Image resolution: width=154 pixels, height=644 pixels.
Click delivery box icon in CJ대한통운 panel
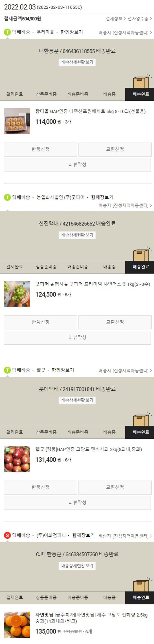pyautogui.click(x=142, y=584)
